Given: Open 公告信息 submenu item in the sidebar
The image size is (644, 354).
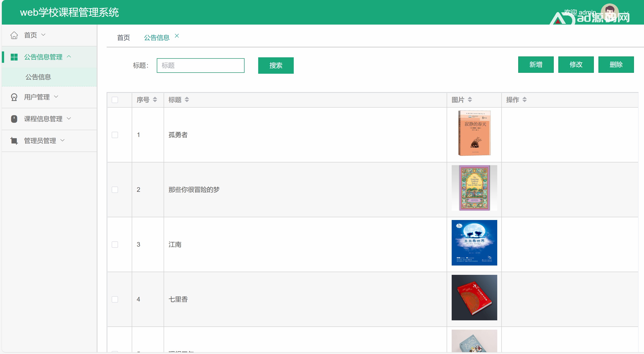Looking at the screenshot, I should [38, 77].
